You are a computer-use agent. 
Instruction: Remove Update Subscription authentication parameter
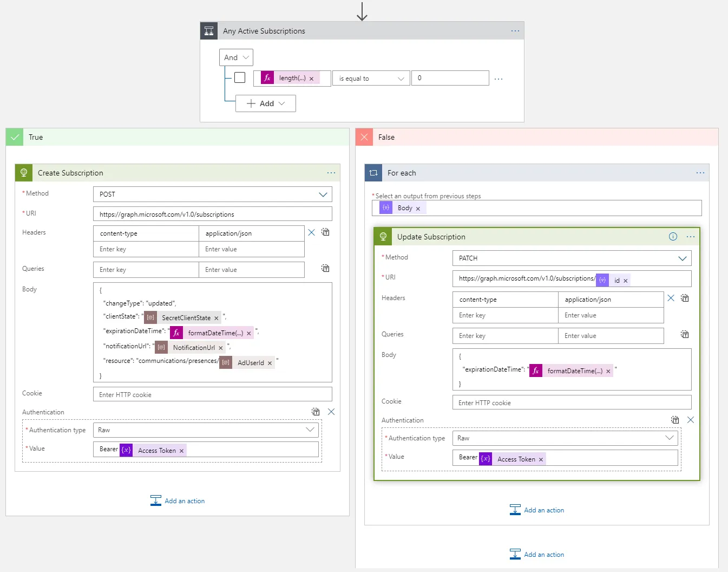click(691, 420)
